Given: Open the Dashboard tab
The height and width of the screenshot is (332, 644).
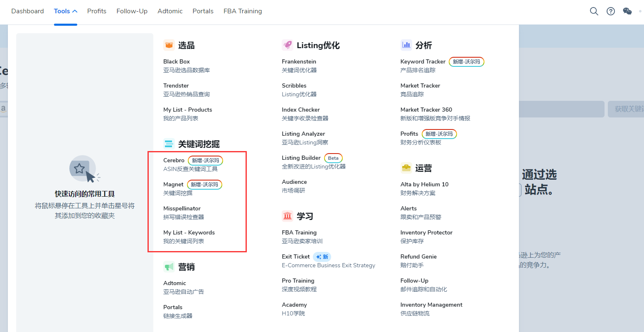Looking at the screenshot, I should click(27, 11).
